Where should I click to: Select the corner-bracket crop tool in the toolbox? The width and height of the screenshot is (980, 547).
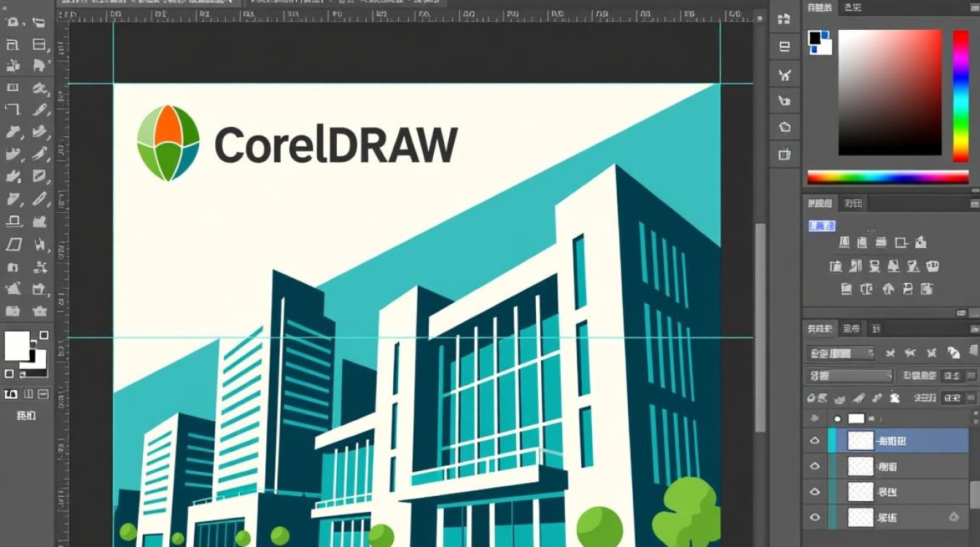pos(13,109)
